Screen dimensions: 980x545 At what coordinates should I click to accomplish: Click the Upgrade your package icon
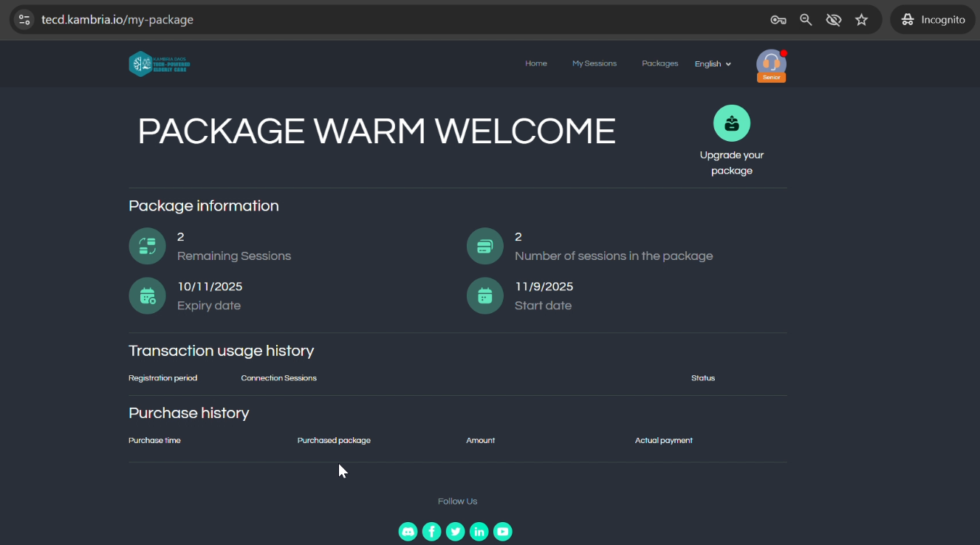(x=731, y=123)
